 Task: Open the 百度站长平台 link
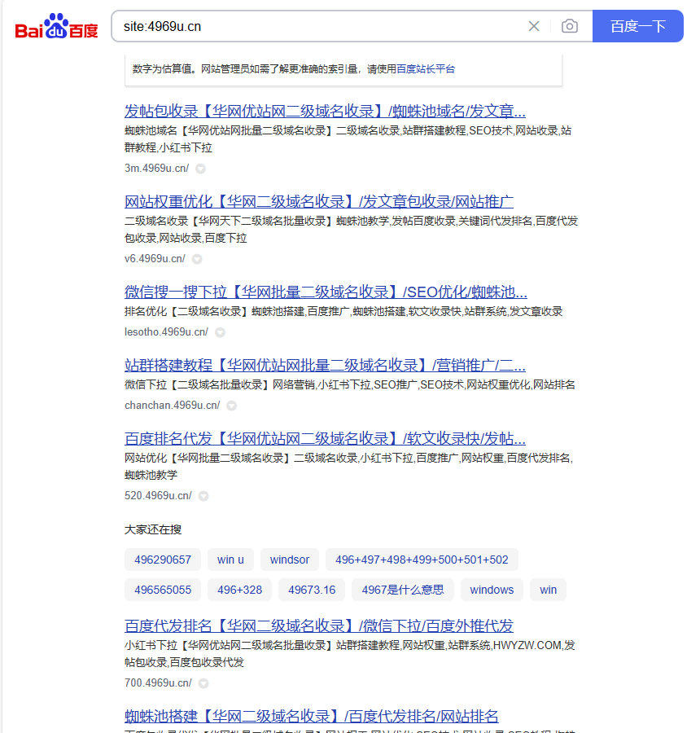tap(425, 69)
